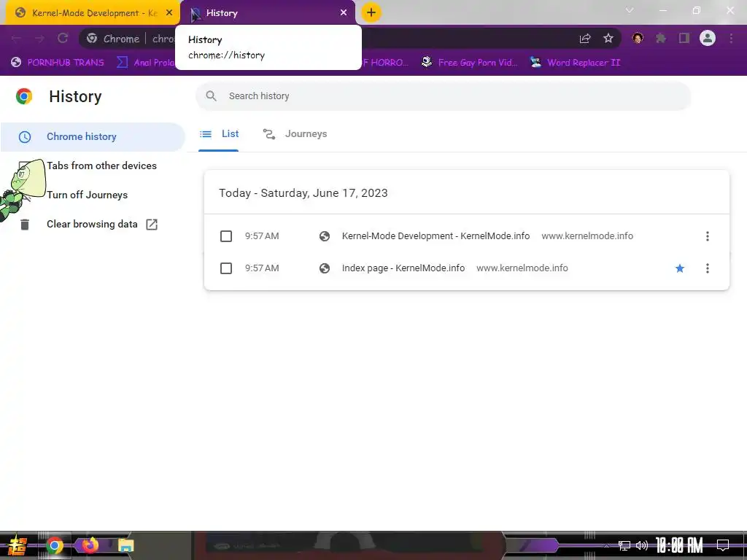Reload the page with the refresh icon
The height and width of the screenshot is (560, 747).
pyautogui.click(x=63, y=38)
